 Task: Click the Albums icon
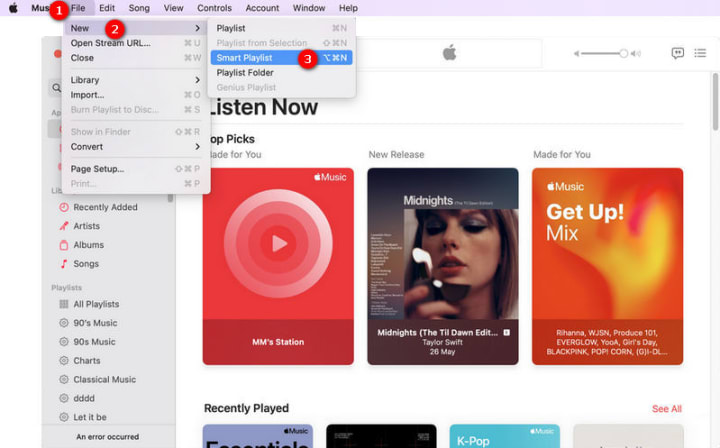(x=64, y=245)
